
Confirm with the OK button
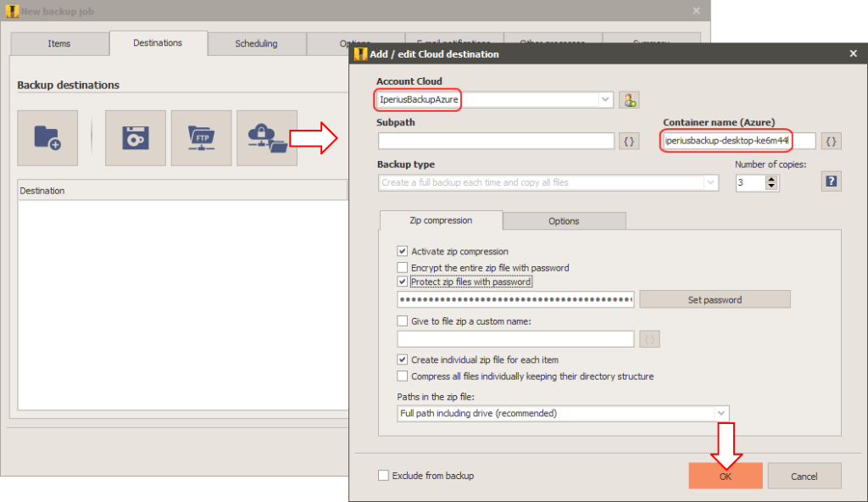pyautogui.click(x=726, y=477)
